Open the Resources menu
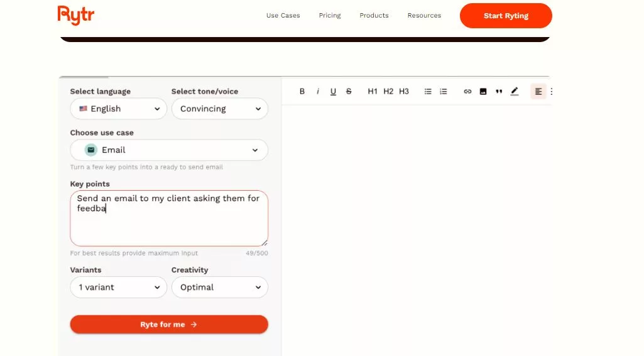This screenshot has width=644, height=356. [424, 16]
